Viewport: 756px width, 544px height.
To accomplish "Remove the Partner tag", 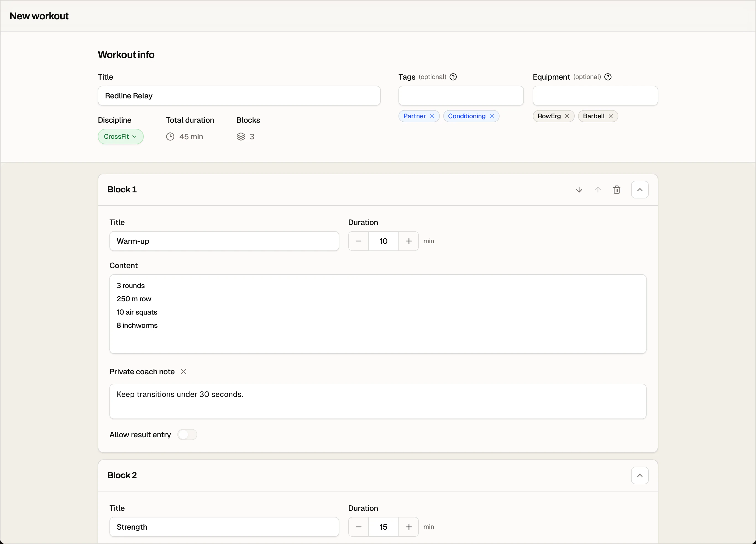I will (x=432, y=116).
